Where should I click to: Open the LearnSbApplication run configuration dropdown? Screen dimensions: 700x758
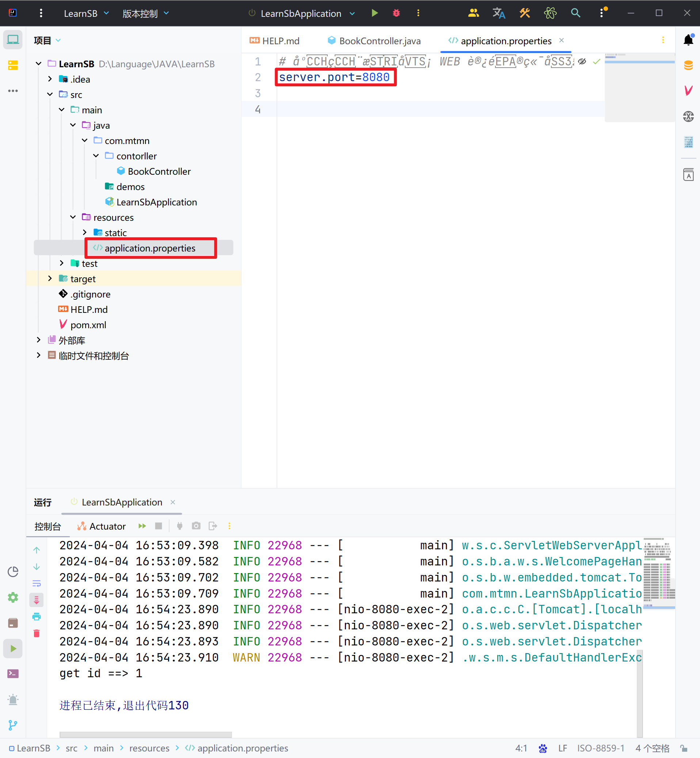click(352, 14)
